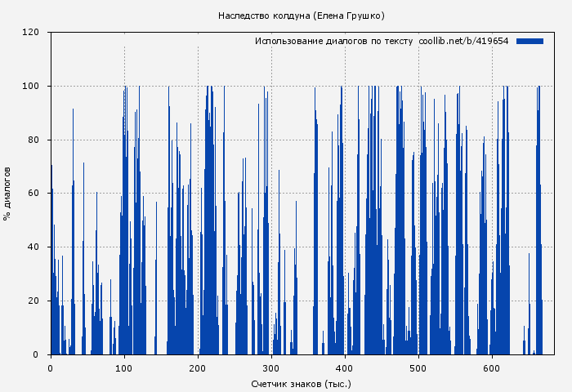Select the 500 tick label on the x-axis
The height and width of the screenshot is (392, 572).
pyautogui.click(x=418, y=367)
